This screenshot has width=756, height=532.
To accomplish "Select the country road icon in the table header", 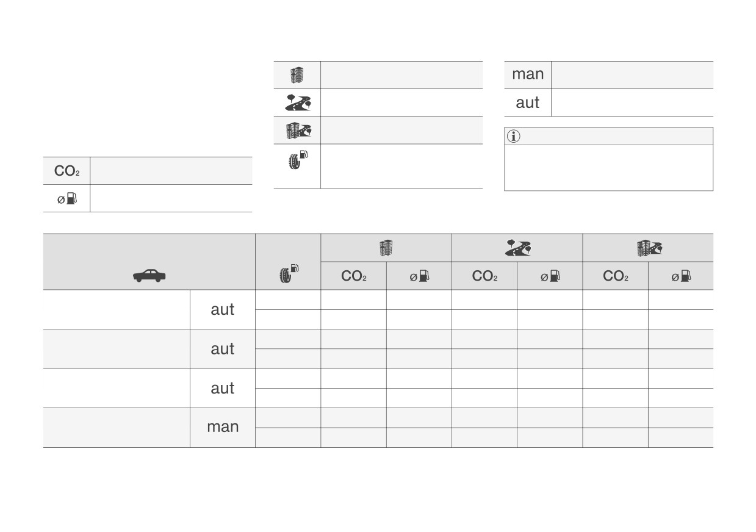I will click(x=517, y=248).
